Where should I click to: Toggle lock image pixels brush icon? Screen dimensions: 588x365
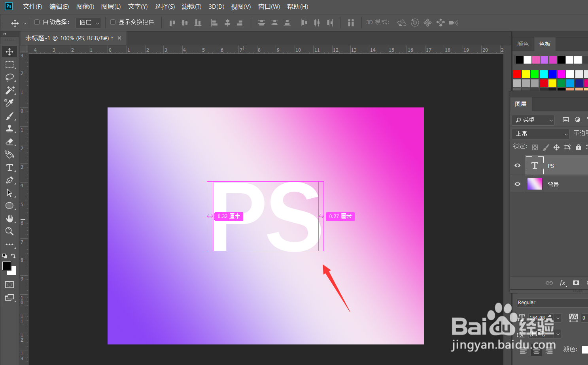coord(546,147)
